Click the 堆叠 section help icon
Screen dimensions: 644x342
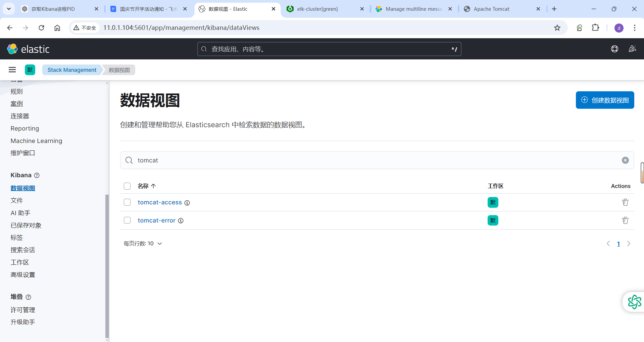coord(29,297)
